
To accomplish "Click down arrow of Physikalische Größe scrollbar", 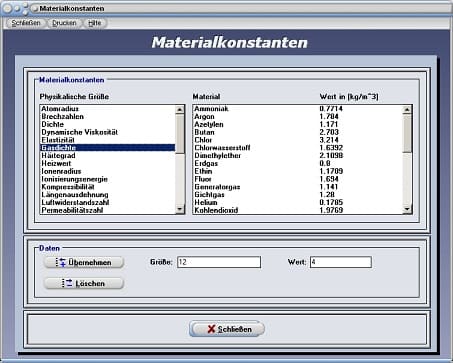I will pos(180,209).
